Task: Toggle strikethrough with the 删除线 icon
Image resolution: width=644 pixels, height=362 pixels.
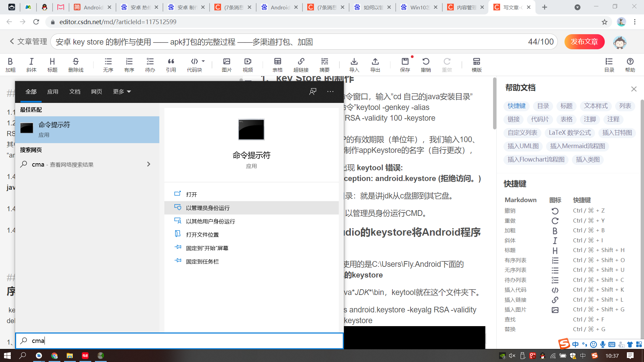Action: click(x=75, y=64)
